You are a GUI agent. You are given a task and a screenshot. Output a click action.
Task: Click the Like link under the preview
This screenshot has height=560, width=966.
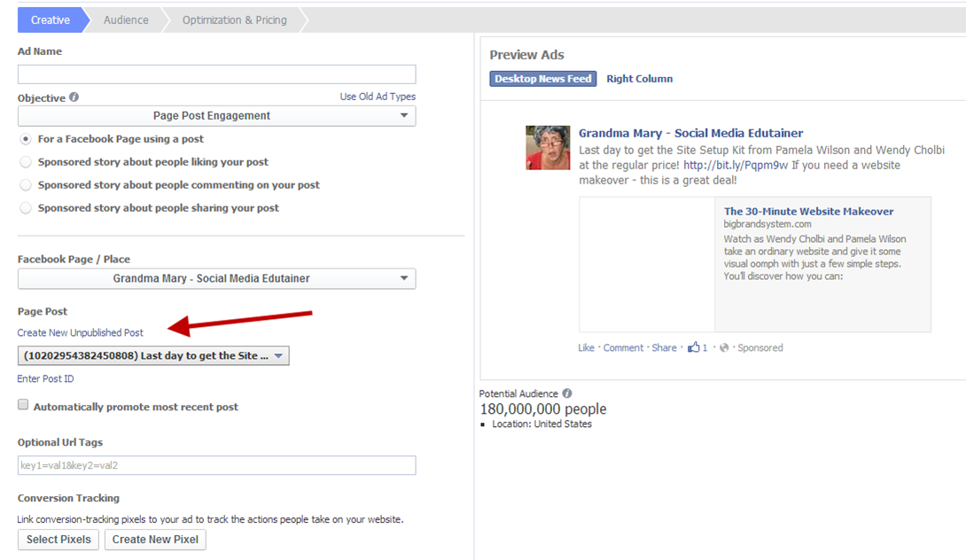tap(586, 347)
